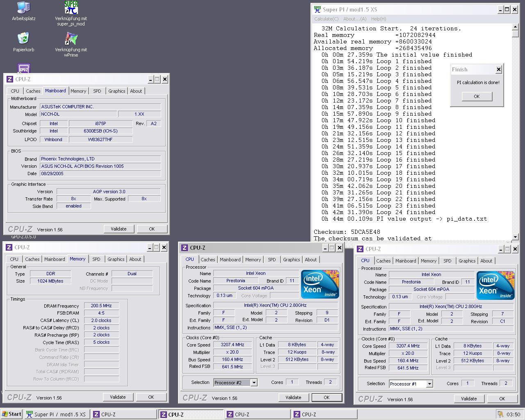The width and height of the screenshot is (525, 420).
Task: Click Validate in Processor #2 CPU-Z window
Action: [293, 397]
